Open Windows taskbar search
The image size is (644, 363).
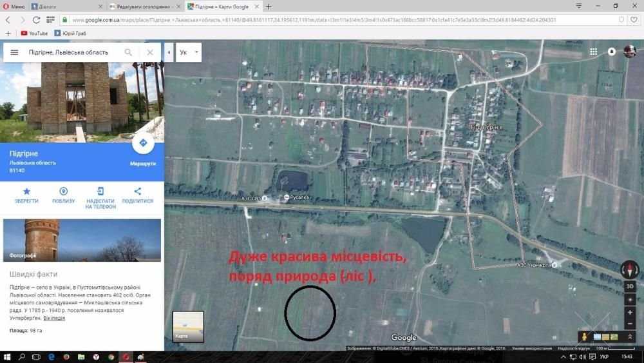[x=22, y=357]
